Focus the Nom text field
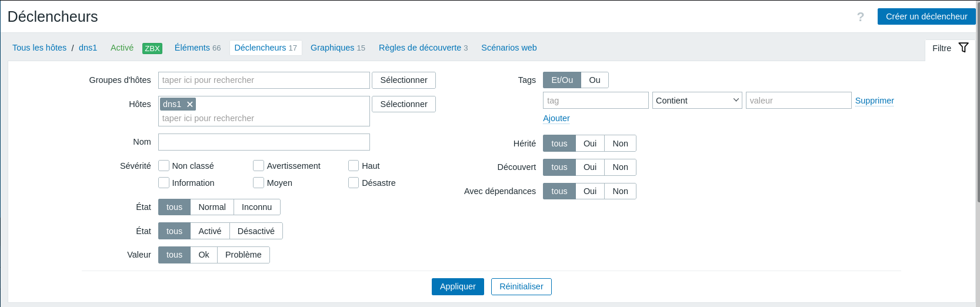This screenshot has width=980, height=307. [264, 142]
